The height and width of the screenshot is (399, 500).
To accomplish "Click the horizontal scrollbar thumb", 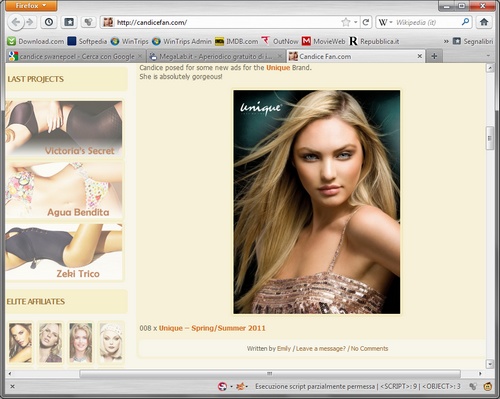I will click(x=270, y=373).
